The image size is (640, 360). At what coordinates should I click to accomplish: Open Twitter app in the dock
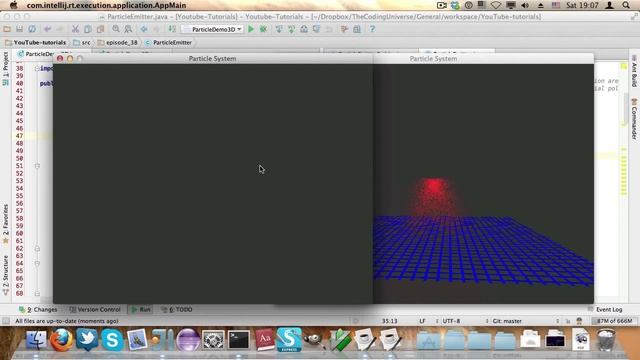(87, 340)
